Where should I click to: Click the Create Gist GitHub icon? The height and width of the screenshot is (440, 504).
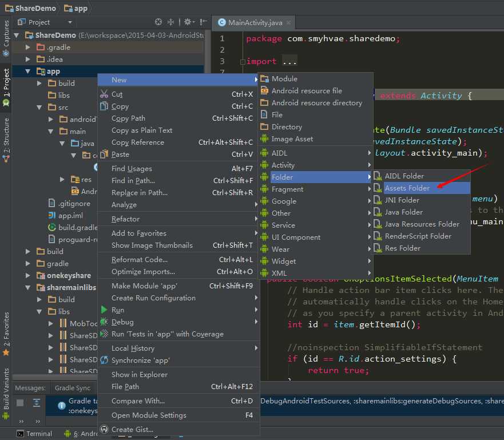[104, 430]
